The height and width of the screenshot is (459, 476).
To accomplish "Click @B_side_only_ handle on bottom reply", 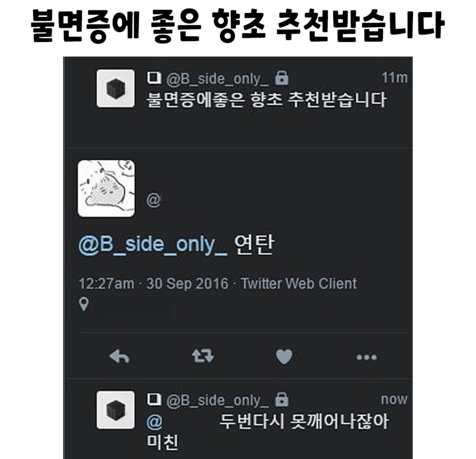I will pyautogui.click(x=218, y=400).
